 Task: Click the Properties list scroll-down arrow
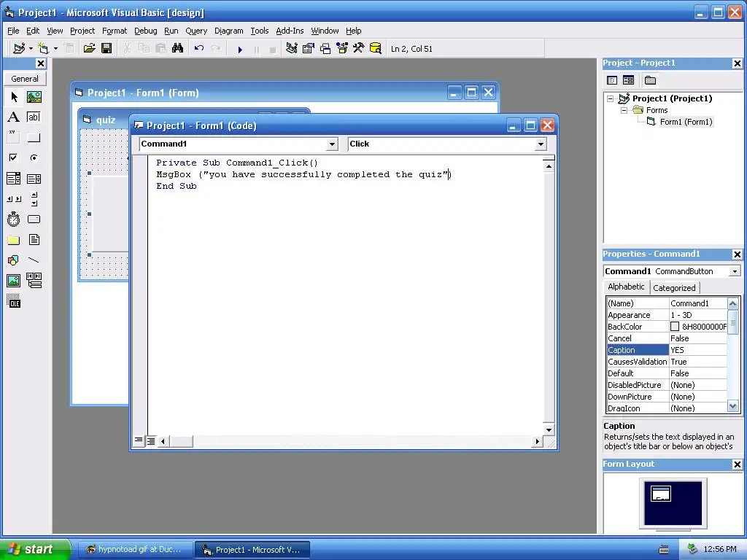pos(732,406)
